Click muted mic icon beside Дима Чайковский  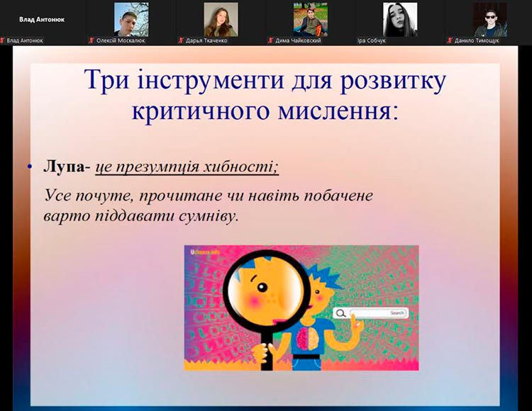click(271, 40)
